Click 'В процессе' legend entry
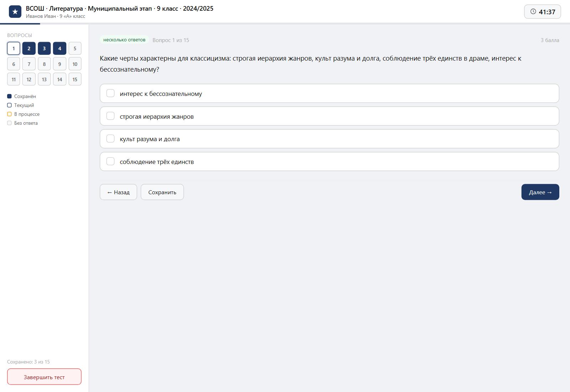 24,114
